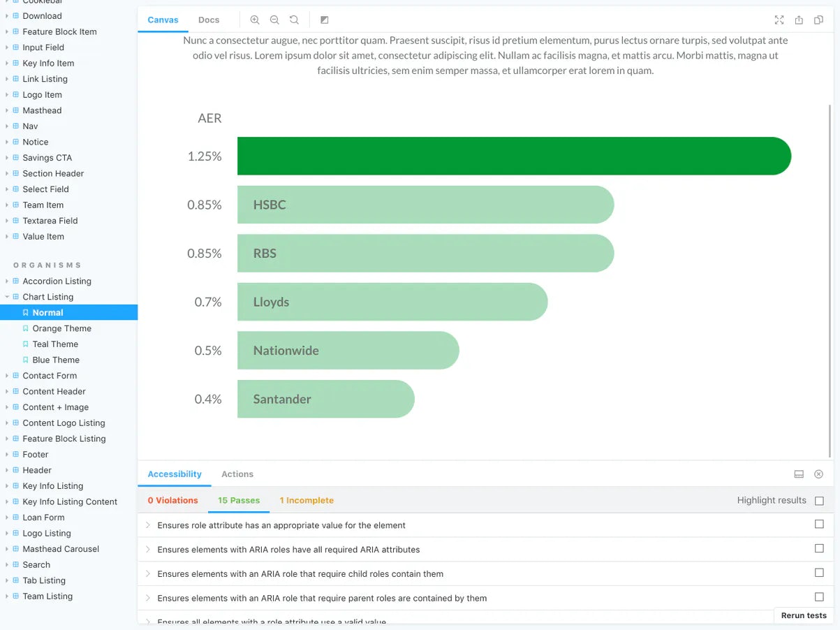Switch to the Canvas tab
Image resolution: width=840 pixels, height=630 pixels.
(163, 20)
